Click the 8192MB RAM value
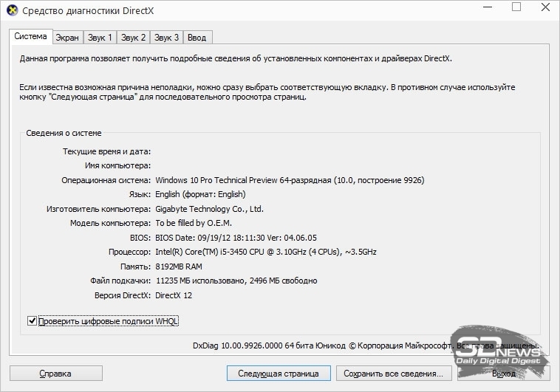The image size is (560, 392). point(179,267)
